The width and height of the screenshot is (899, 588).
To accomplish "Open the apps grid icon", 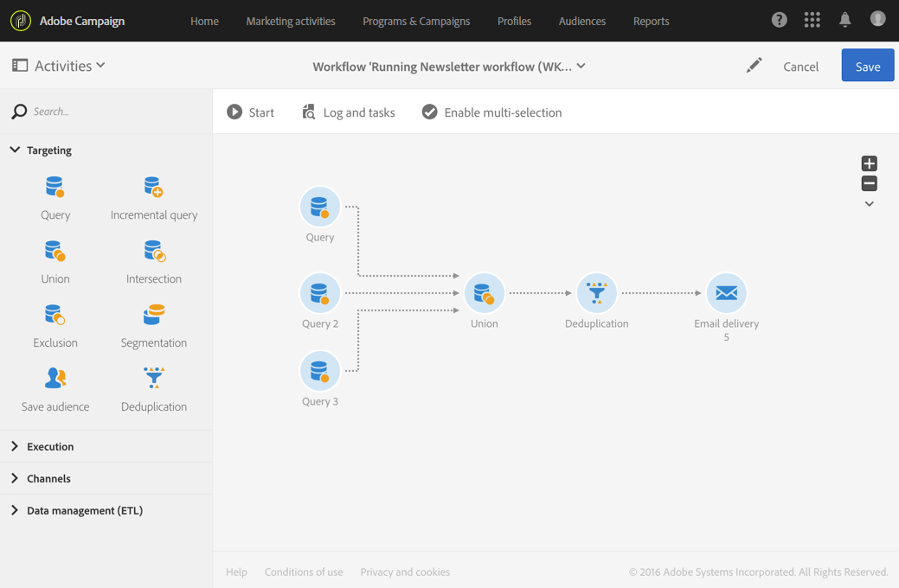I will [812, 20].
